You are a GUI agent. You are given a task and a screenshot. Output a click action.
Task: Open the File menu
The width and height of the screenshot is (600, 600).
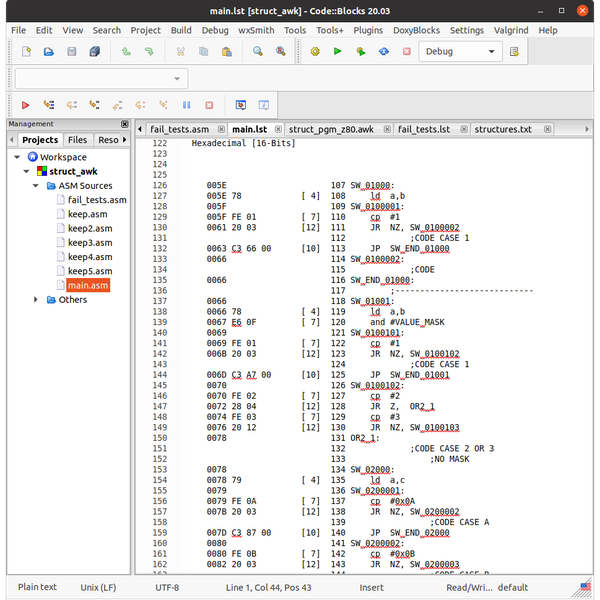click(18, 30)
